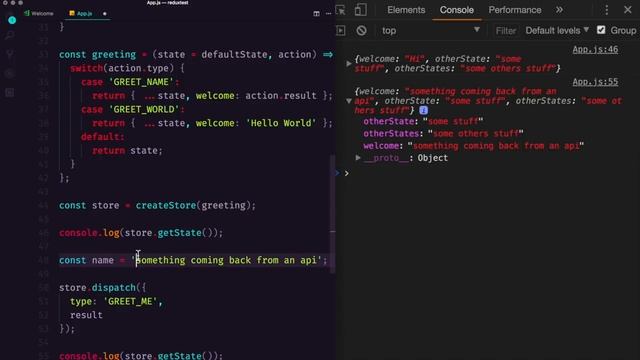Click 'defaultState' in the greeting function signature

point(234,54)
